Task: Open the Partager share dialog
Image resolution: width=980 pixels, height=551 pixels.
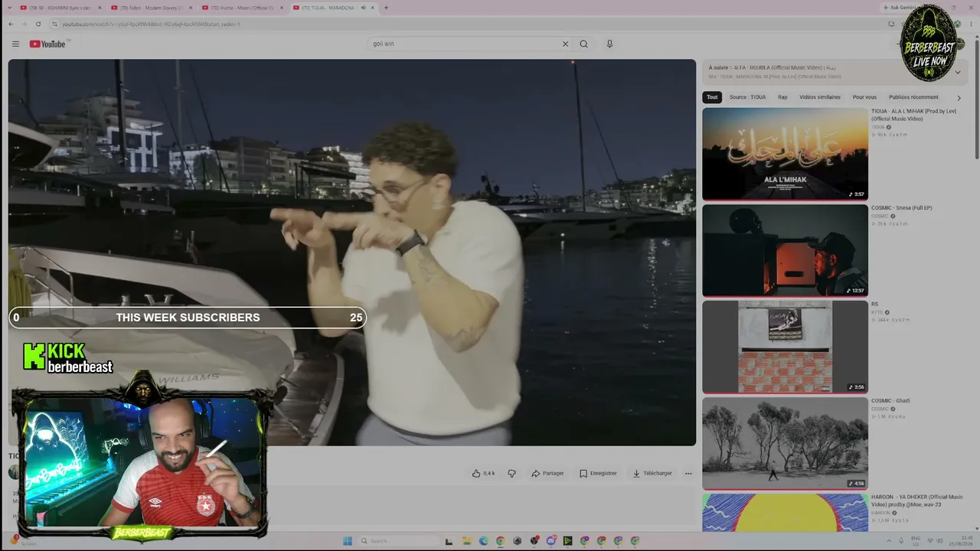Action: (547, 473)
